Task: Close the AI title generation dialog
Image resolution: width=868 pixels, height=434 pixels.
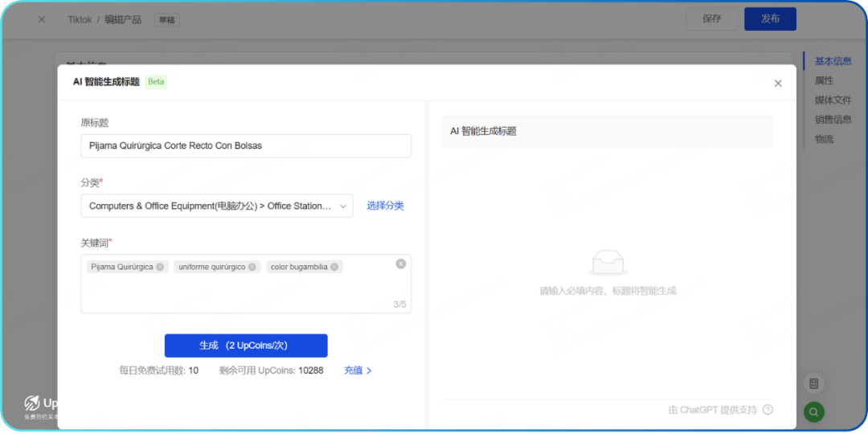Action: [777, 84]
